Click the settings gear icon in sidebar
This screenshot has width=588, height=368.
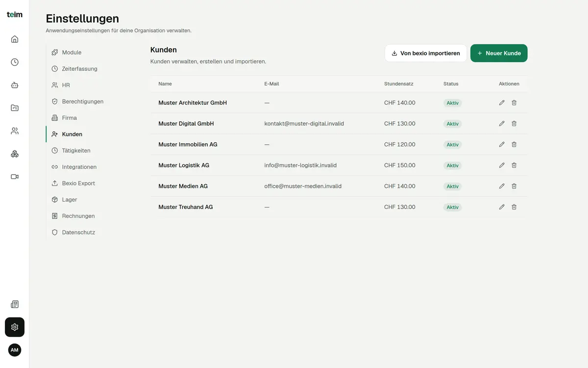point(15,327)
